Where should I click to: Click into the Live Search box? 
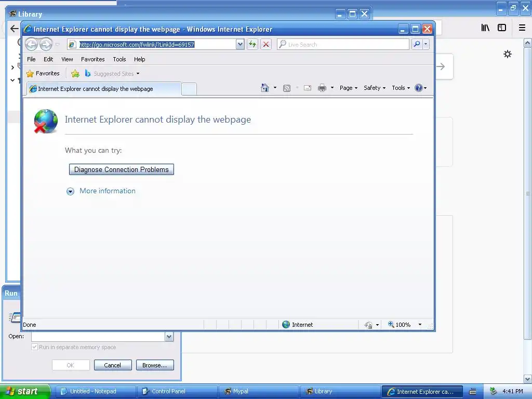pos(343,45)
